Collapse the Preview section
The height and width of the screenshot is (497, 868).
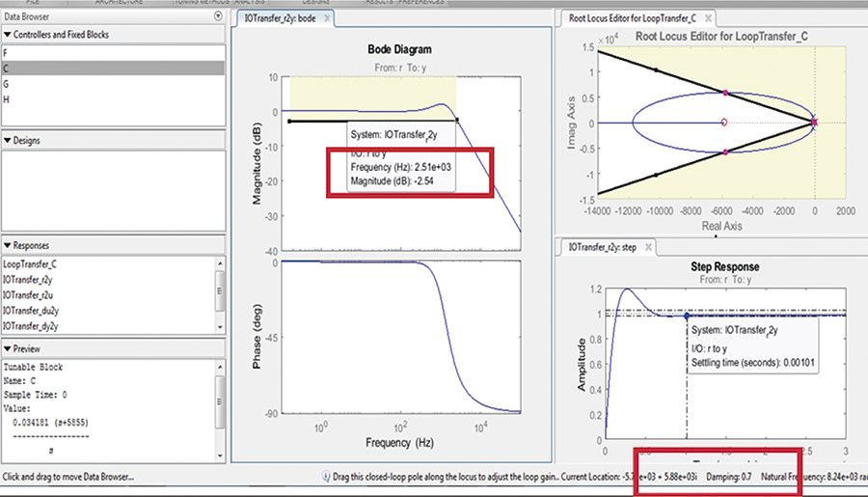point(8,349)
